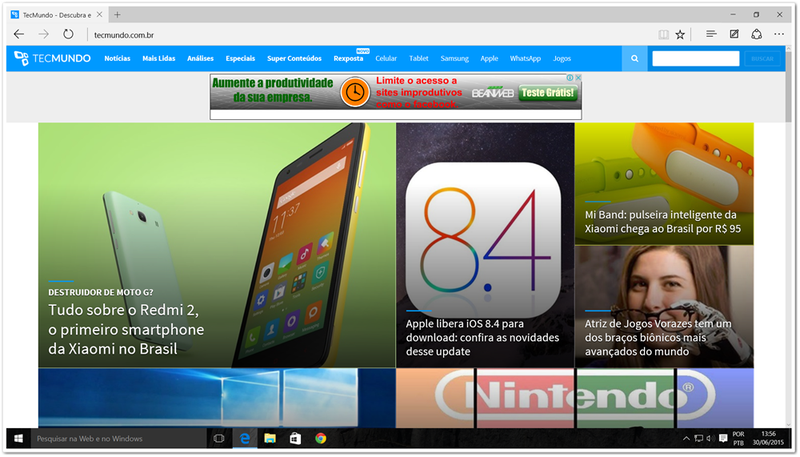Go back with the browser back arrow
Screen dimensions: 800x457
19,34
